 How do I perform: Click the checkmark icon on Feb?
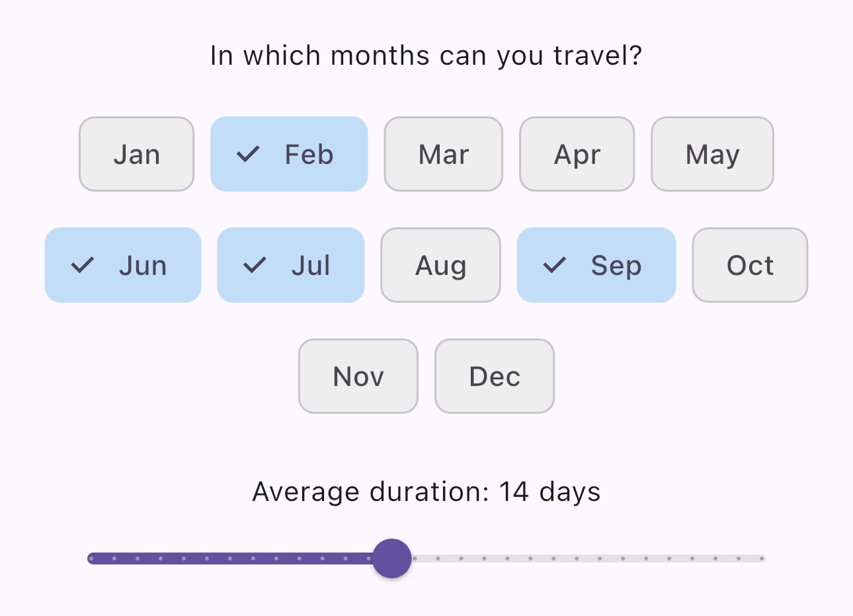coord(248,154)
